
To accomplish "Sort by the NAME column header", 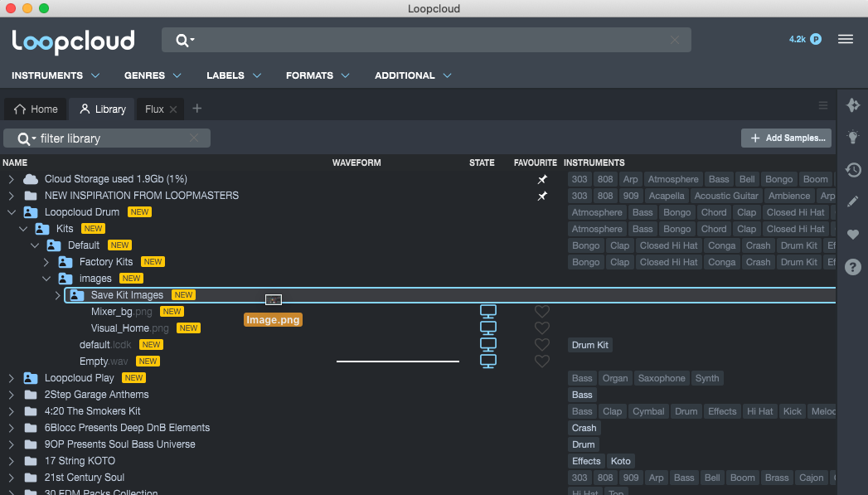I will [15, 163].
